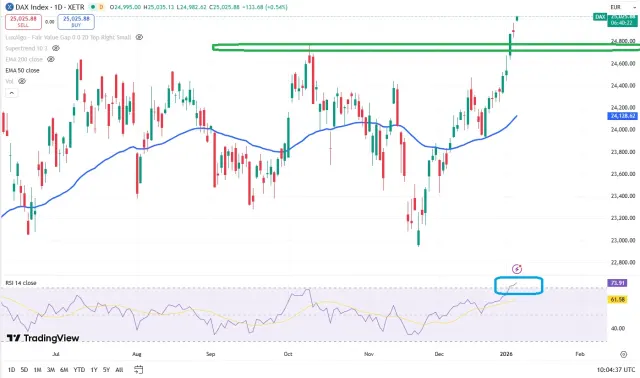This screenshot has height=378, width=640.
Task: Click the blue 24,128.62 EMA price label
Action: coord(622,116)
